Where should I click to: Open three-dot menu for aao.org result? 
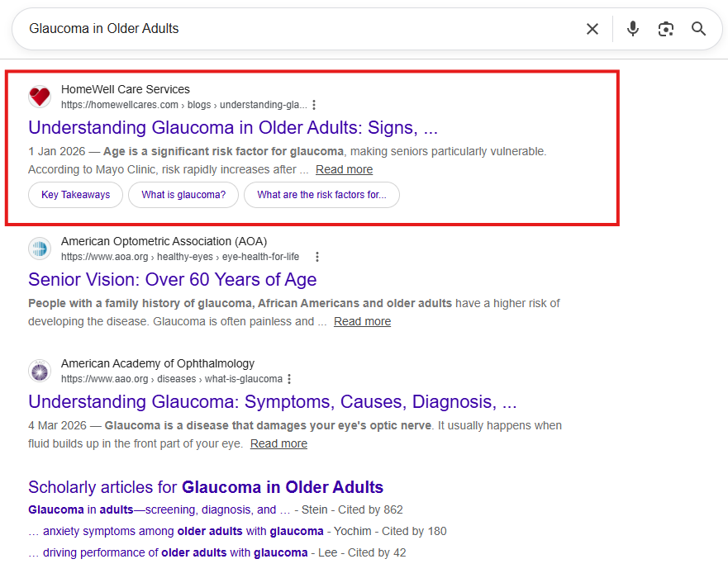coord(289,379)
